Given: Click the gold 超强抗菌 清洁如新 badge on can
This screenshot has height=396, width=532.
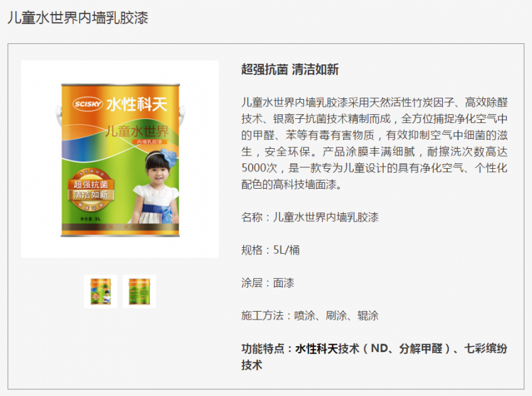Looking at the screenshot, I should point(90,189).
